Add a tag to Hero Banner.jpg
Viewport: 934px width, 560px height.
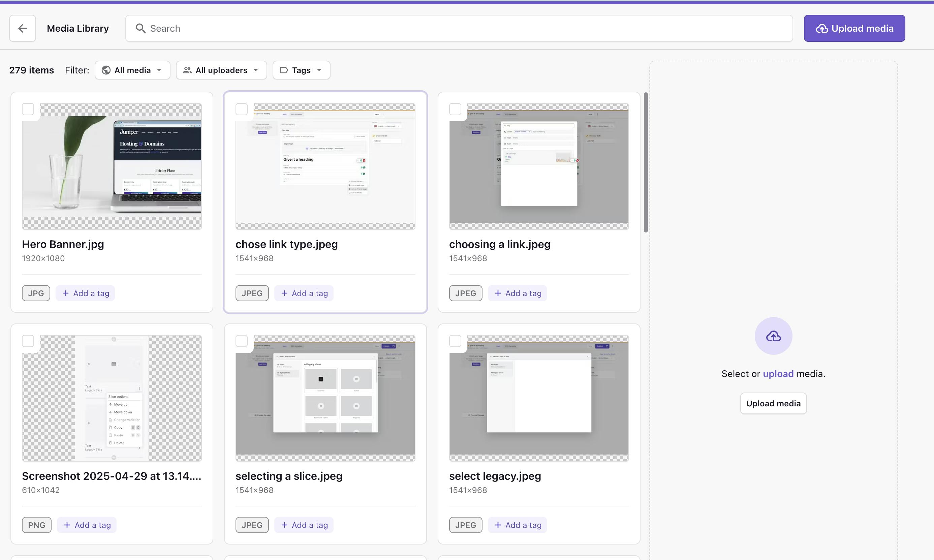85,293
